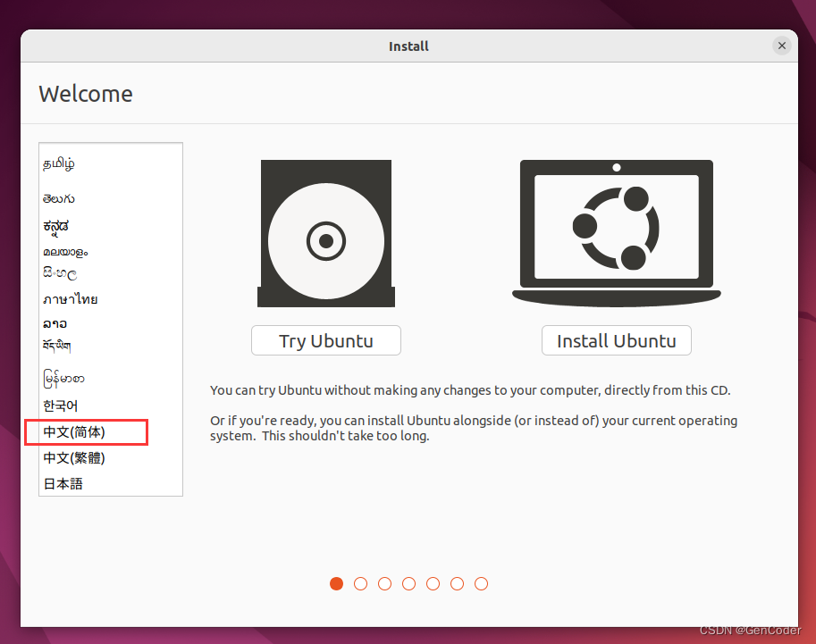Image resolution: width=816 pixels, height=644 pixels.
Task: Select தமிழ் language at list top
Action: pos(58,163)
